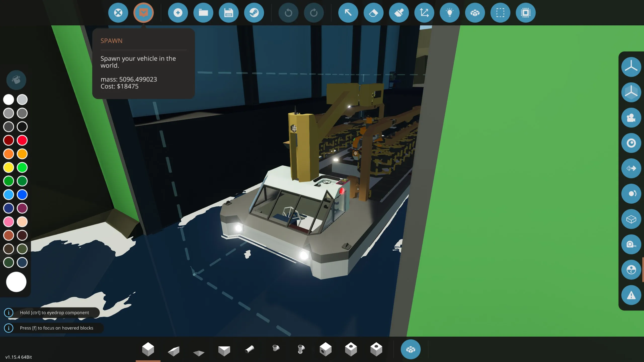This screenshot has width=644, height=362.
Task: Open the tape measure tool
Action: [x=631, y=244]
